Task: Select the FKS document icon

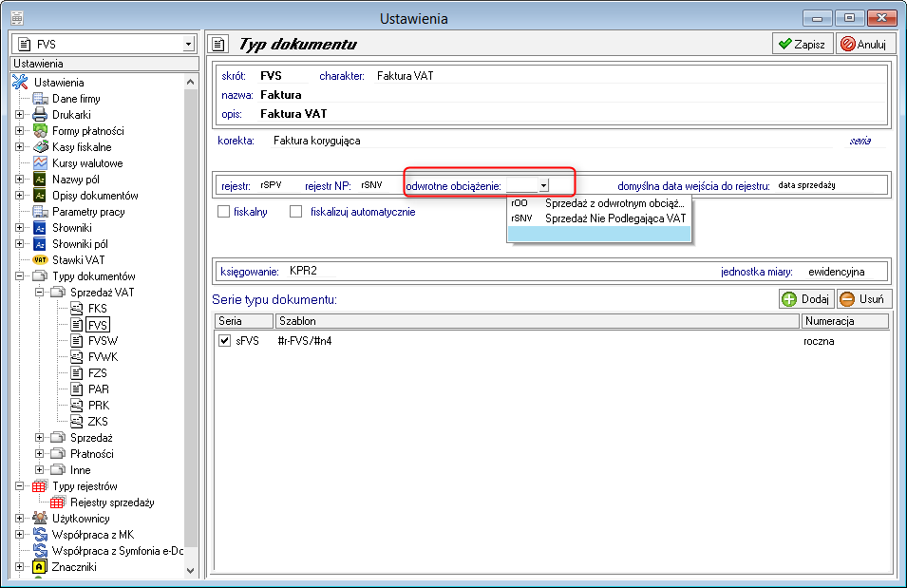Action: coord(76,309)
